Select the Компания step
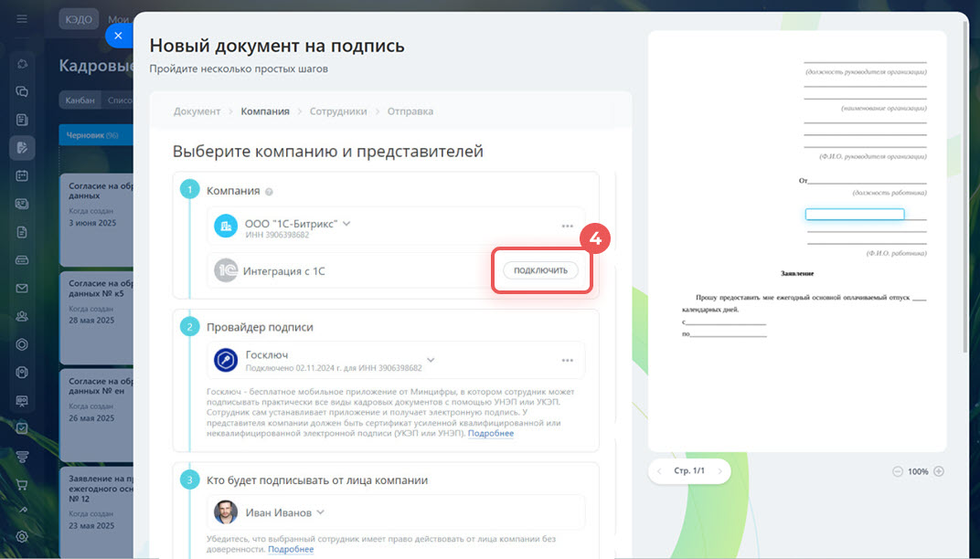Image resolution: width=980 pixels, height=559 pixels. (x=265, y=111)
